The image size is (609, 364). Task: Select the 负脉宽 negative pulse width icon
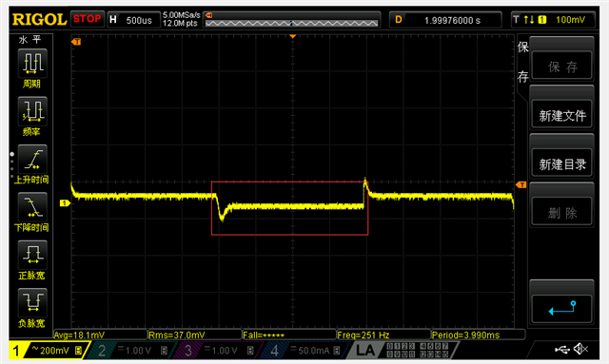[32, 302]
